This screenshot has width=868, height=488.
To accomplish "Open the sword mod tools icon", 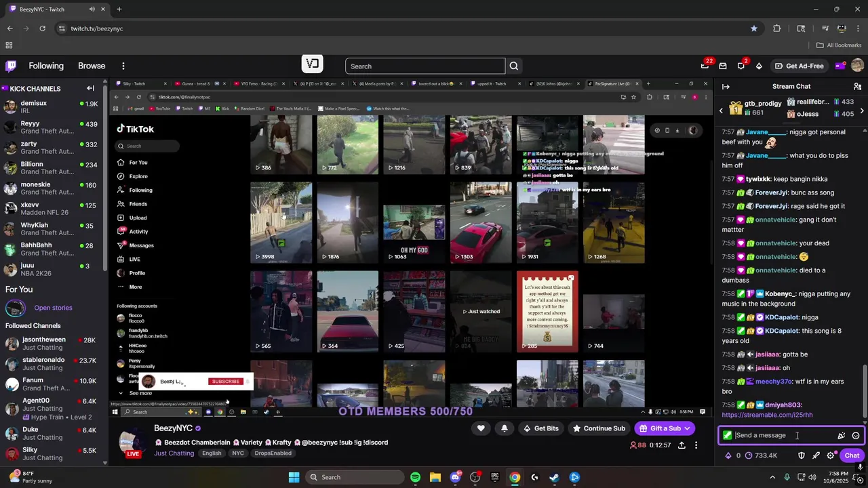I will (x=816, y=455).
